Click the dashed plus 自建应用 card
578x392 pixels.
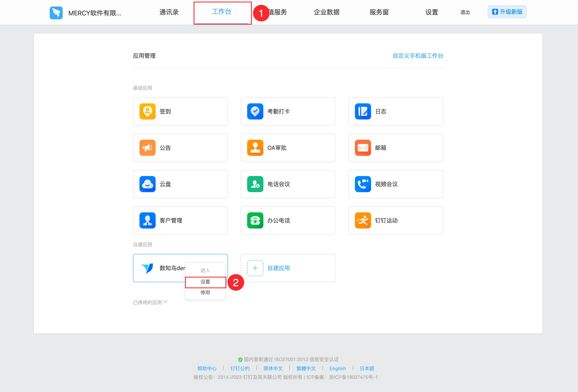(288, 268)
